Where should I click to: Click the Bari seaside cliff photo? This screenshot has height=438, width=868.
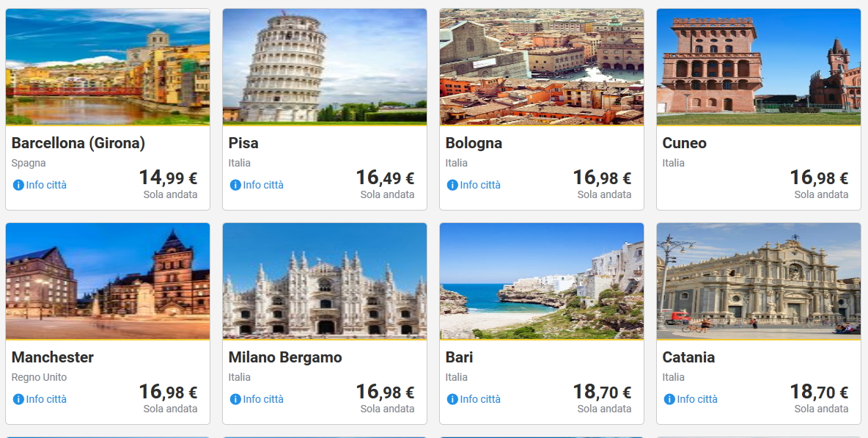click(x=542, y=281)
